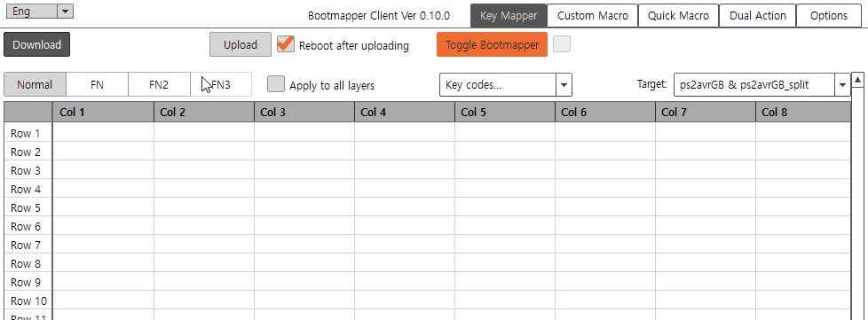The width and height of the screenshot is (868, 320).
Task: Click the Toggle Bootmapper button
Action: (492, 45)
